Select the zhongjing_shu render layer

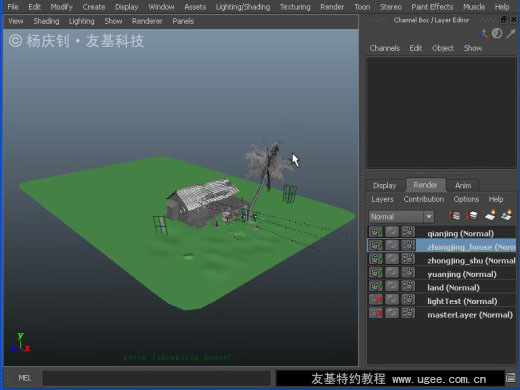point(471,260)
